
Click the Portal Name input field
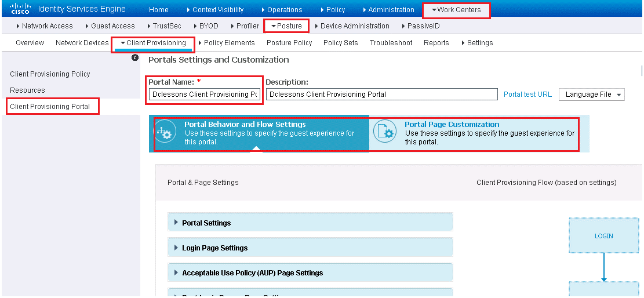[x=205, y=94]
